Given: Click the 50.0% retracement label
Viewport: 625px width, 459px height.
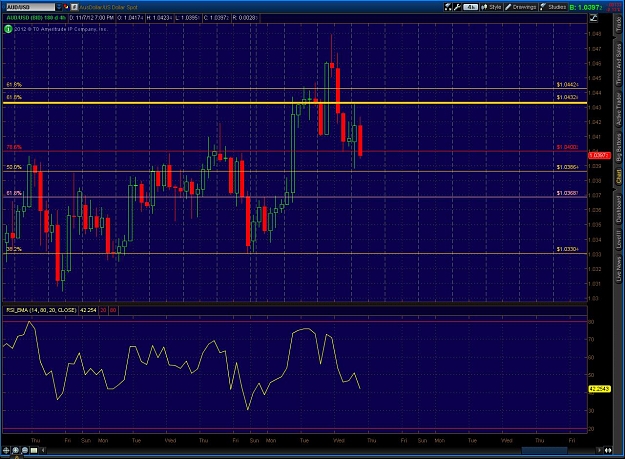Looking at the screenshot, I should click(14, 167).
